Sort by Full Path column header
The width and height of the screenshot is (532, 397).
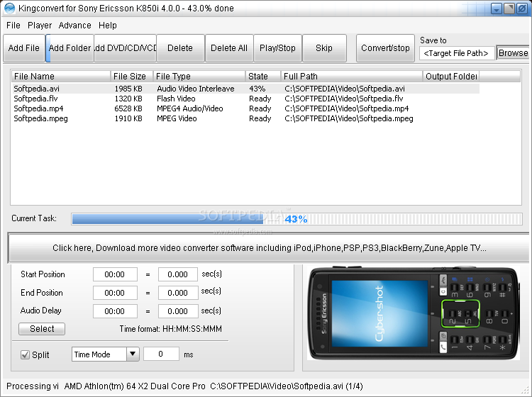click(x=352, y=77)
